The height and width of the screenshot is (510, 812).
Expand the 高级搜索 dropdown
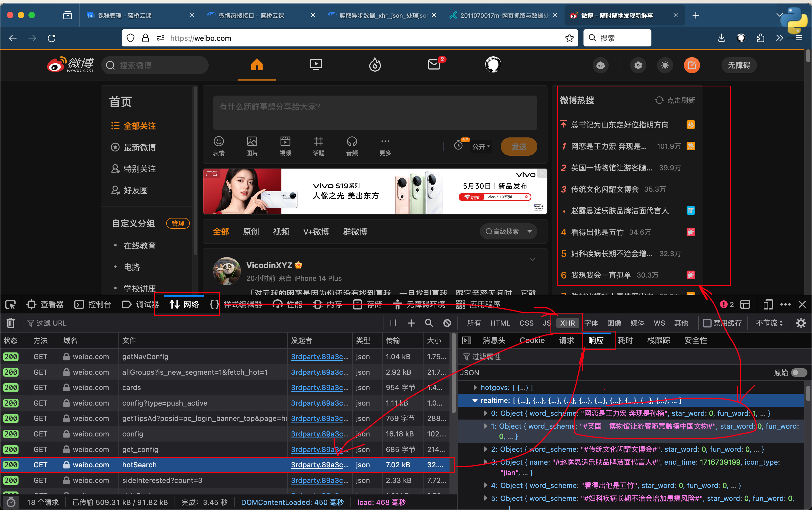(x=509, y=231)
